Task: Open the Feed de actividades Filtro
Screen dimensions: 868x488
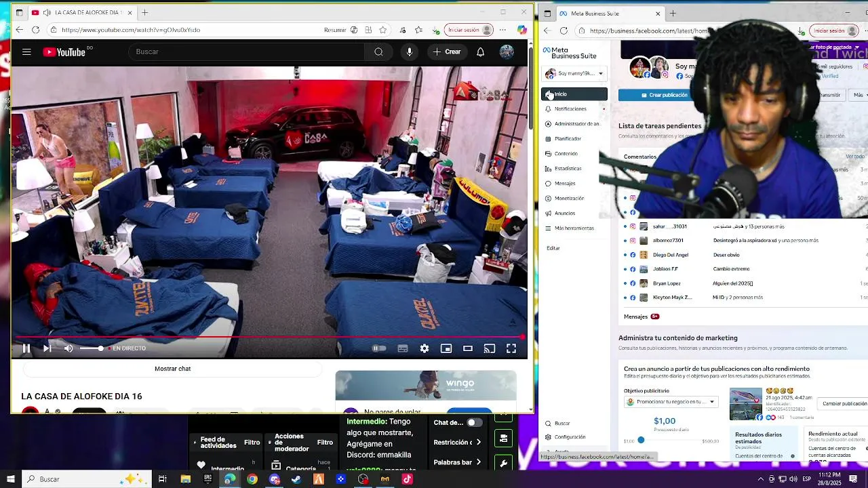Action: click(x=252, y=443)
